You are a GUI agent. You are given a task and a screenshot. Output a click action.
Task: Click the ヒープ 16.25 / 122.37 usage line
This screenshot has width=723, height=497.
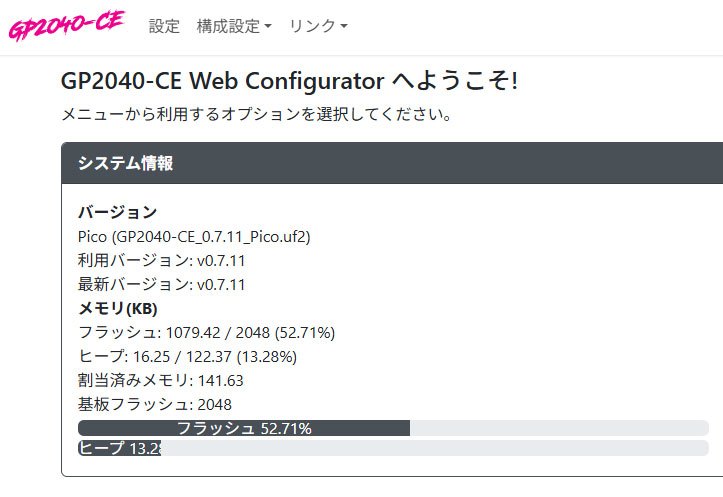pyautogui.click(x=187, y=356)
